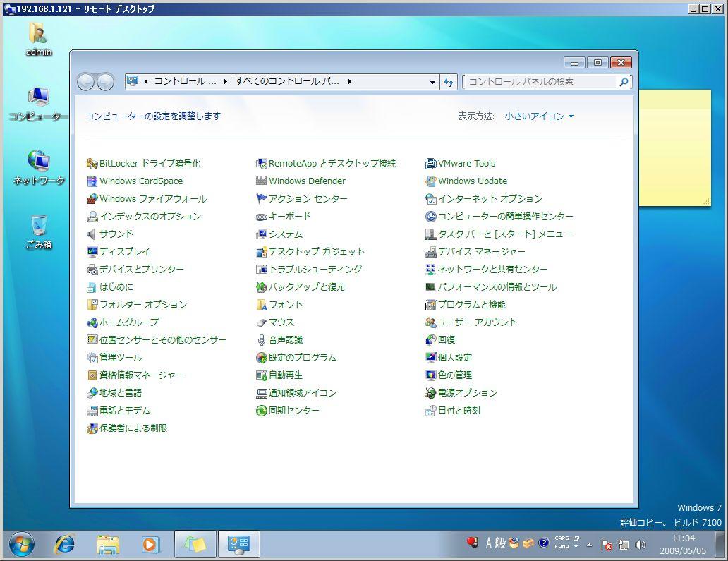Click the 音声認識 microphone icon
Image resolution: width=728 pixels, height=561 pixels.
pos(262,340)
